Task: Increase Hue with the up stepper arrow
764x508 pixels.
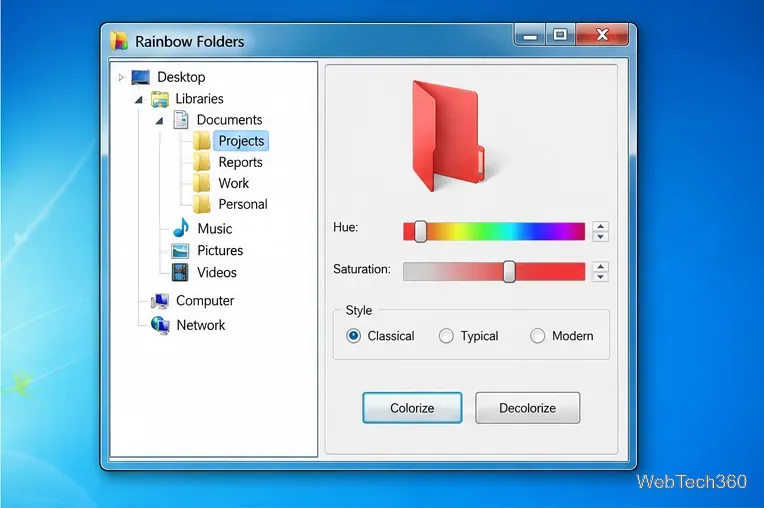Action: coord(601,226)
